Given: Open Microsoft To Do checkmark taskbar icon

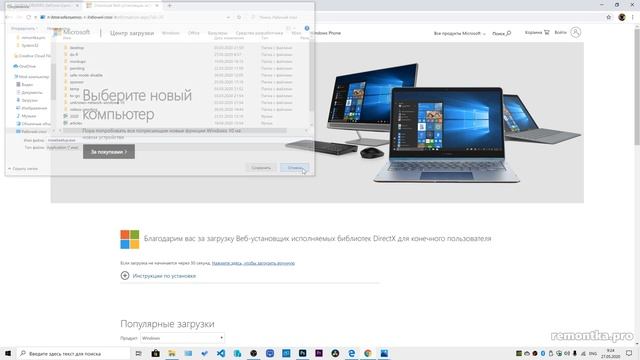Looking at the screenshot, I should tap(204, 353).
